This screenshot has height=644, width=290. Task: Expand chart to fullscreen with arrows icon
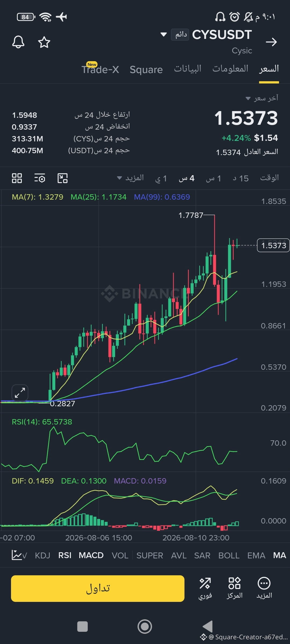(x=20, y=393)
